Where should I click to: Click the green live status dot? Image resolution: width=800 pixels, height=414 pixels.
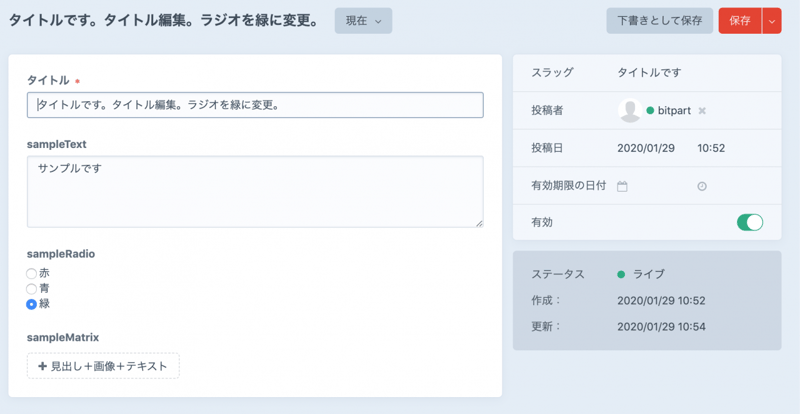(621, 274)
